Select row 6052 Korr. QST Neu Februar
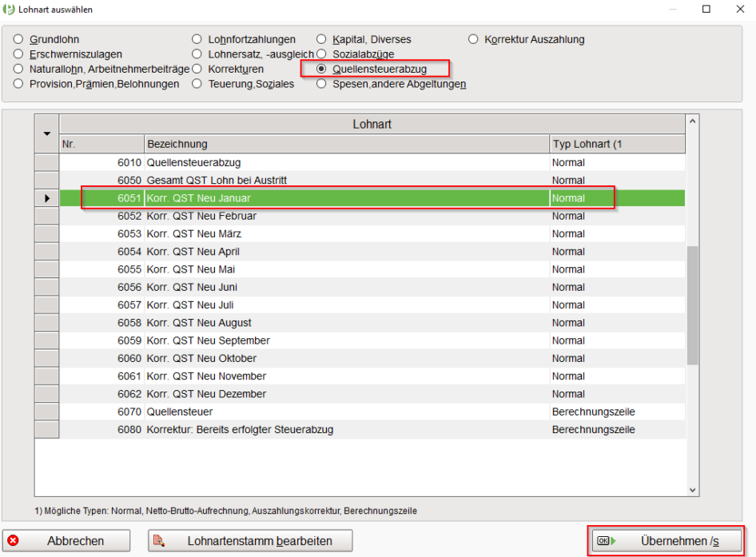The height and width of the screenshot is (557, 756). 372,216
